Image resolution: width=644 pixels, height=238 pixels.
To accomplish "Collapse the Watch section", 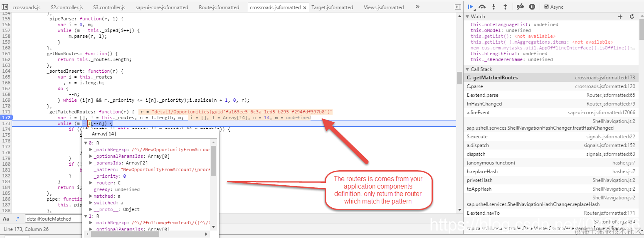I will [x=467, y=17].
